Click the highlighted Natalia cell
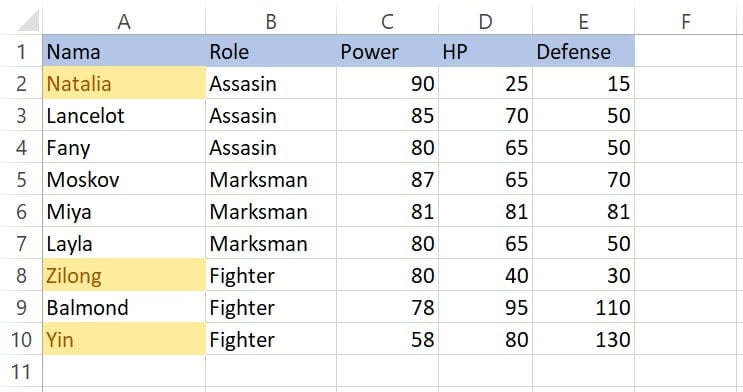743x392 pixels. click(124, 83)
